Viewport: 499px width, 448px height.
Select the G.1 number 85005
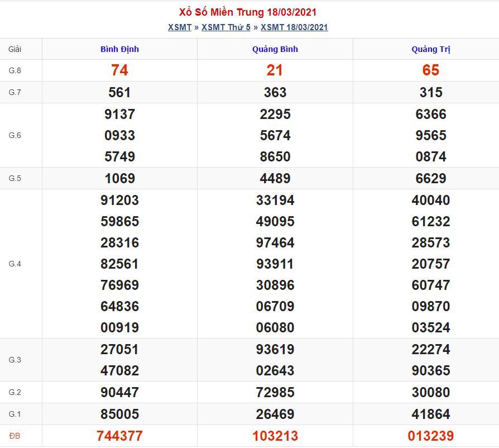(x=119, y=414)
